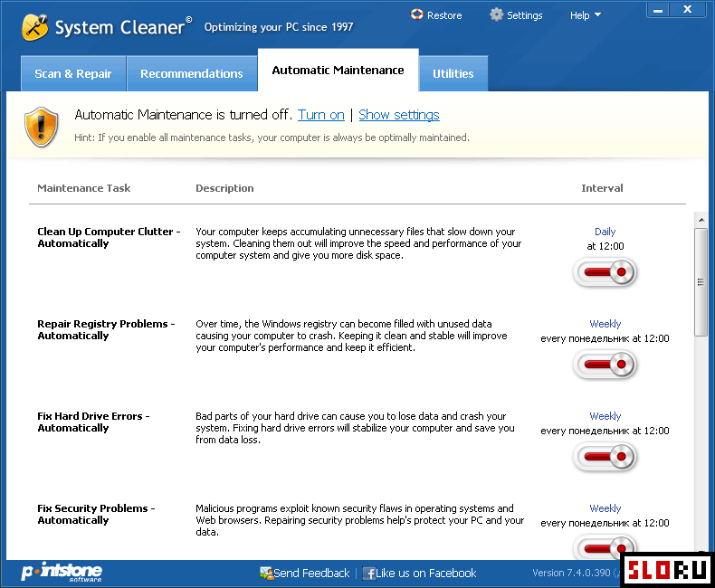Screen dimensions: 715x588
Task: Click Weekly interval for Fix Security Problems
Action: (x=605, y=508)
